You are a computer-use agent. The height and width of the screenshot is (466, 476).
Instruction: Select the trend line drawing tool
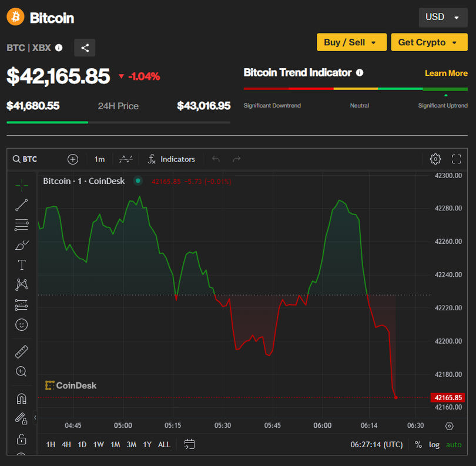[22, 205]
